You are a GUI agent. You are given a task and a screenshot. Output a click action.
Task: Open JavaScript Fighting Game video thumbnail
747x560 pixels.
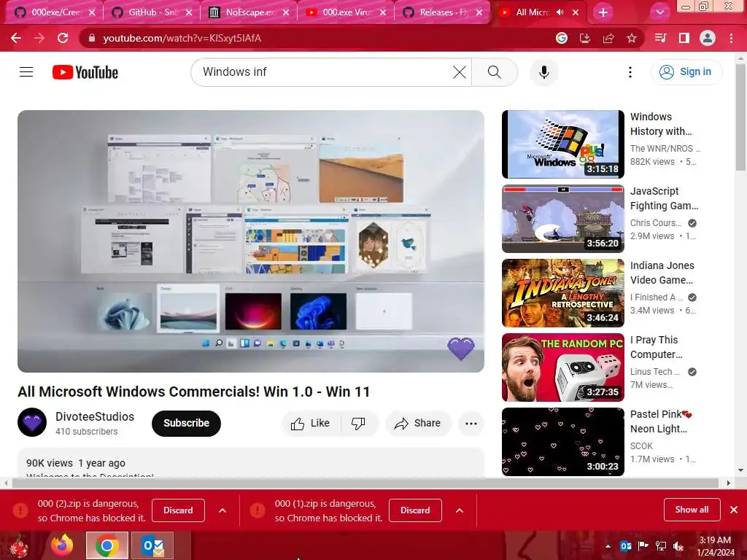[562, 219]
